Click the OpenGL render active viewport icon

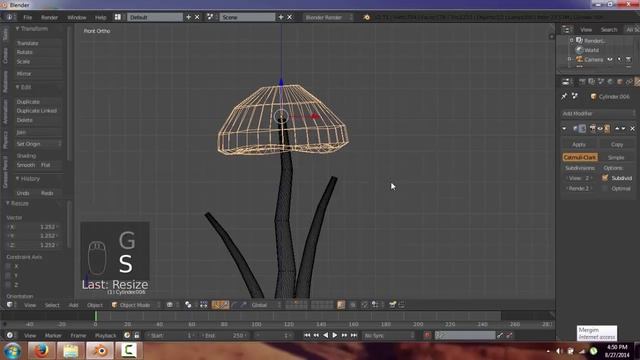tap(393, 305)
